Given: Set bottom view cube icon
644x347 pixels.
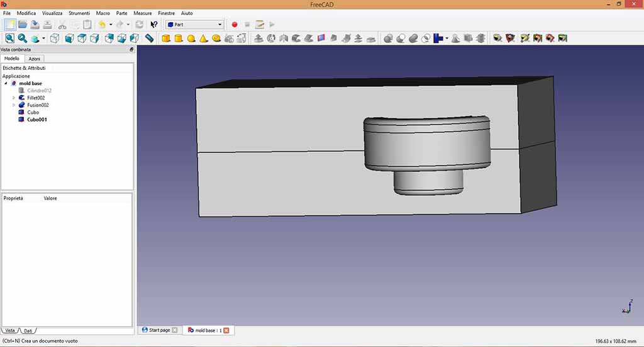Looking at the screenshot, I should [x=121, y=38].
